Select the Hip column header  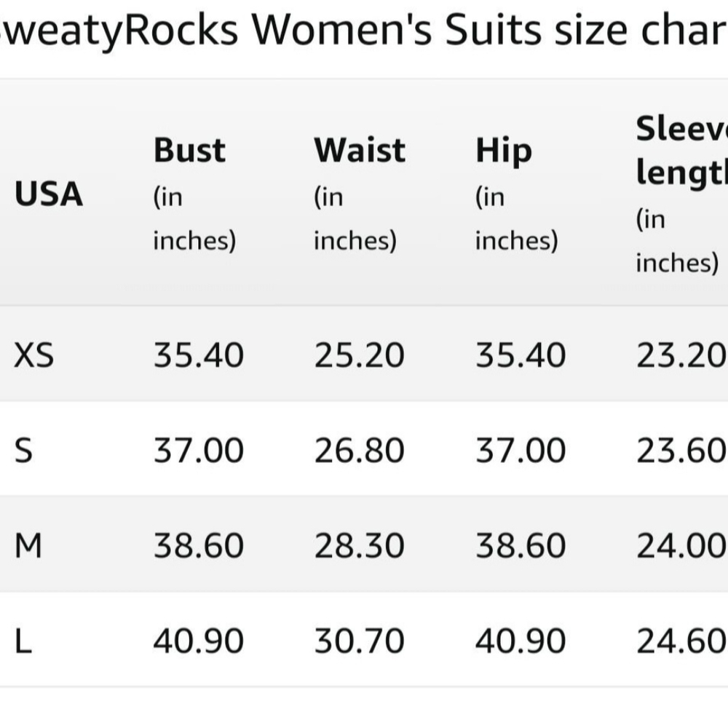(503, 151)
